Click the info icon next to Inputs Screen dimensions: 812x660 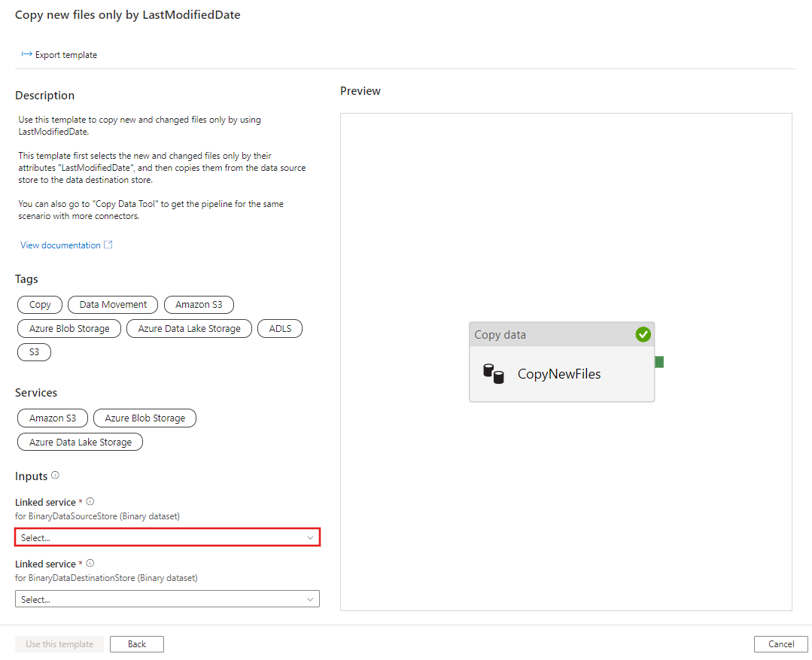click(x=55, y=476)
